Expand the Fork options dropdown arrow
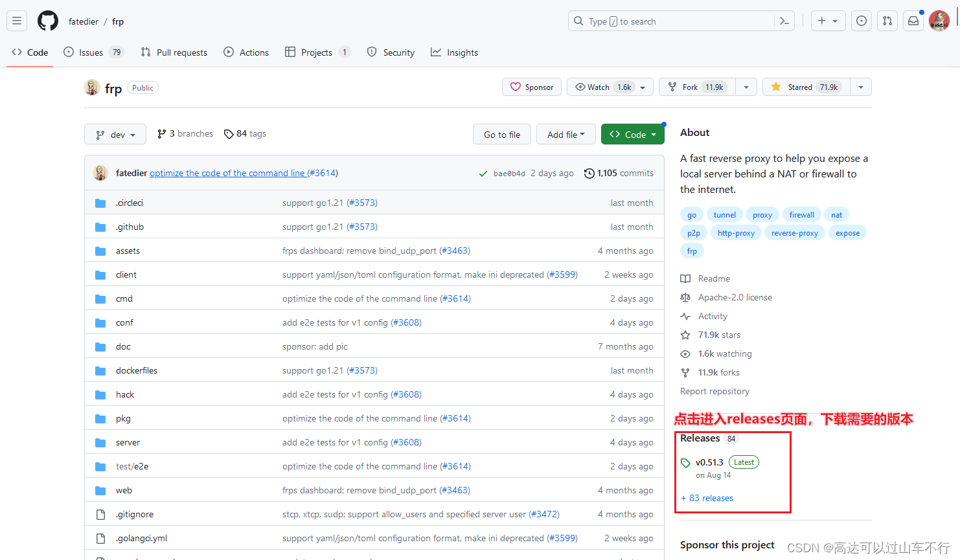The height and width of the screenshot is (560, 960). click(x=746, y=87)
